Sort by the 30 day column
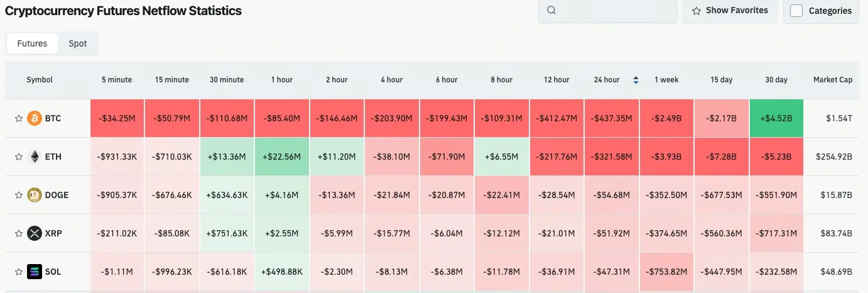The width and height of the screenshot is (868, 293). click(x=776, y=80)
